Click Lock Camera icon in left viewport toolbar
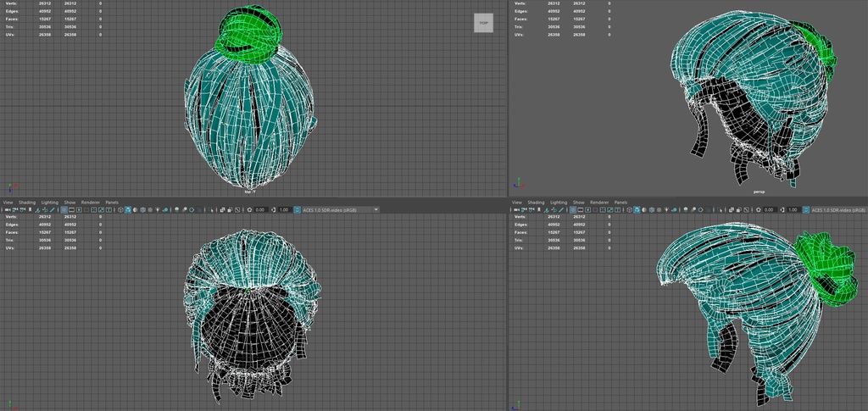The width and height of the screenshot is (868, 411). click(x=15, y=209)
